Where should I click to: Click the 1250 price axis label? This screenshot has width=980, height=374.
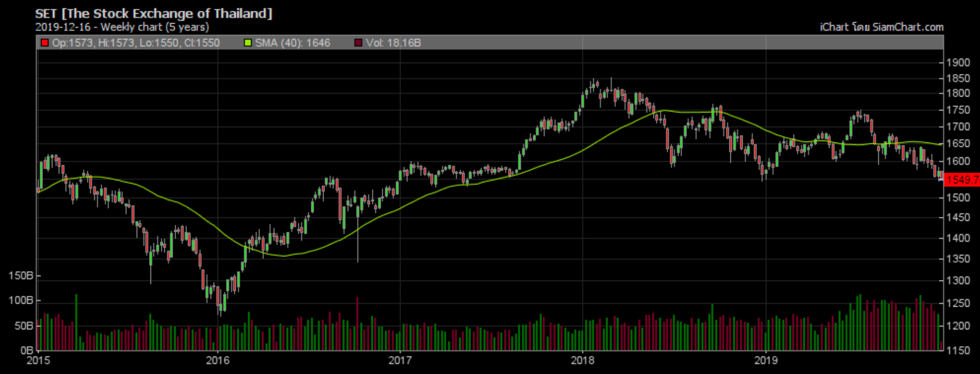[958, 303]
